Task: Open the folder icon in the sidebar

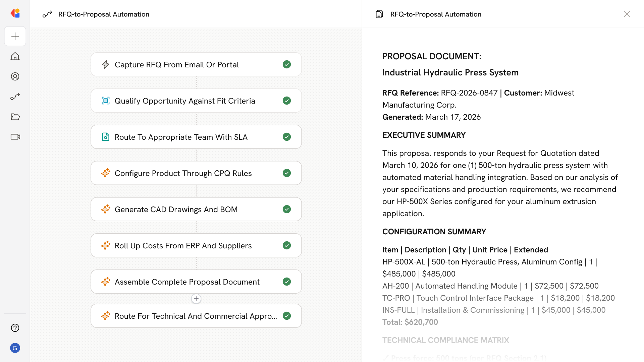Action: pyautogui.click(x=15, y=117)
